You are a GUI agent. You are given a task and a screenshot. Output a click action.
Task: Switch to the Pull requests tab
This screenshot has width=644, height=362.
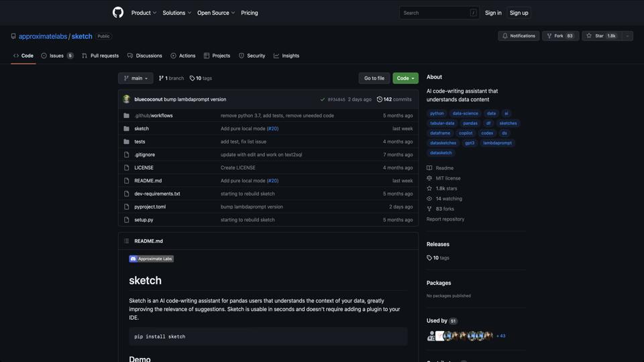click(100, 56)
